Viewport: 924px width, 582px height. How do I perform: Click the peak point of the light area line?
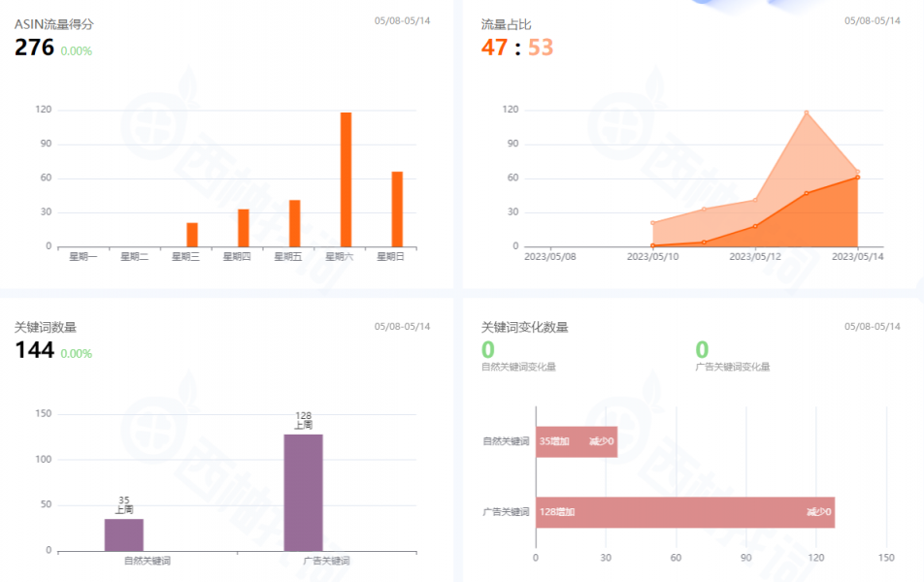(x=807, y=113)
